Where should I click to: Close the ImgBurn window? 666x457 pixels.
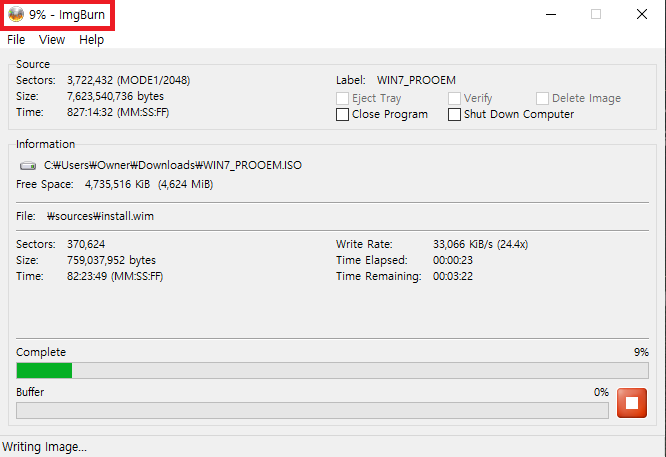(642, 14)
